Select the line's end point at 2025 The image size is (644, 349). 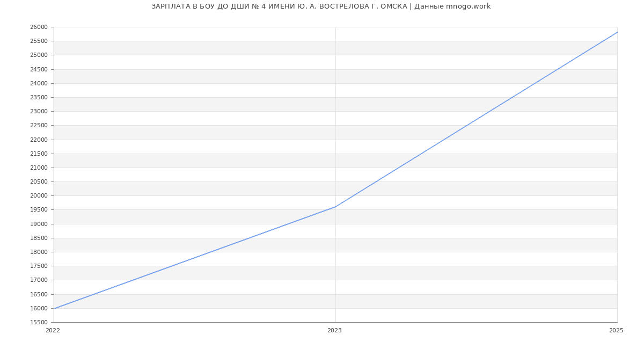617,32
